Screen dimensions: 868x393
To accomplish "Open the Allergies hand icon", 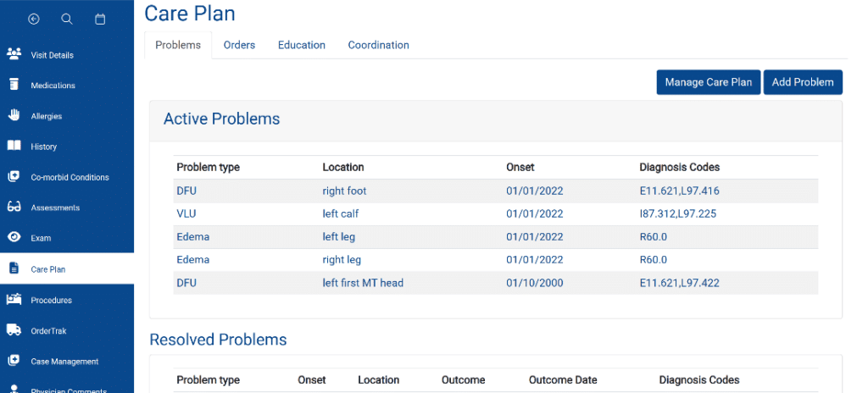I will click(14, 115).
